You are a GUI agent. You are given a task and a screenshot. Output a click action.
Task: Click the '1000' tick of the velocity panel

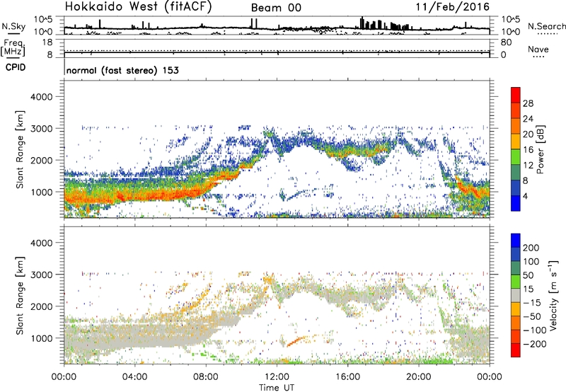42,338
